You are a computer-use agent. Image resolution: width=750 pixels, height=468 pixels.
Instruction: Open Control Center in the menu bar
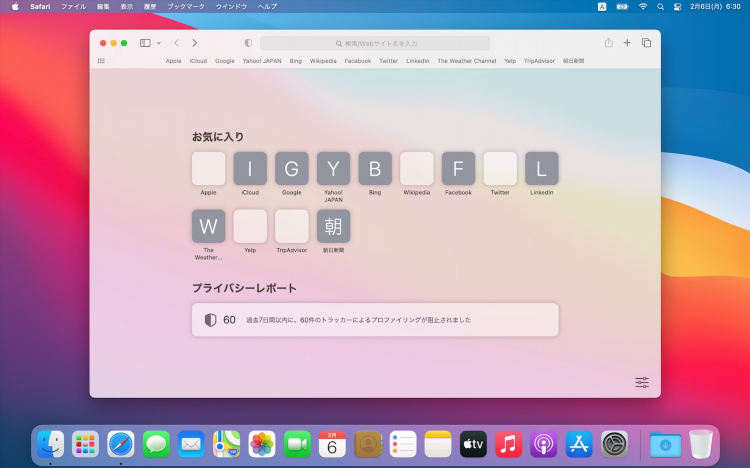(677, 7)
